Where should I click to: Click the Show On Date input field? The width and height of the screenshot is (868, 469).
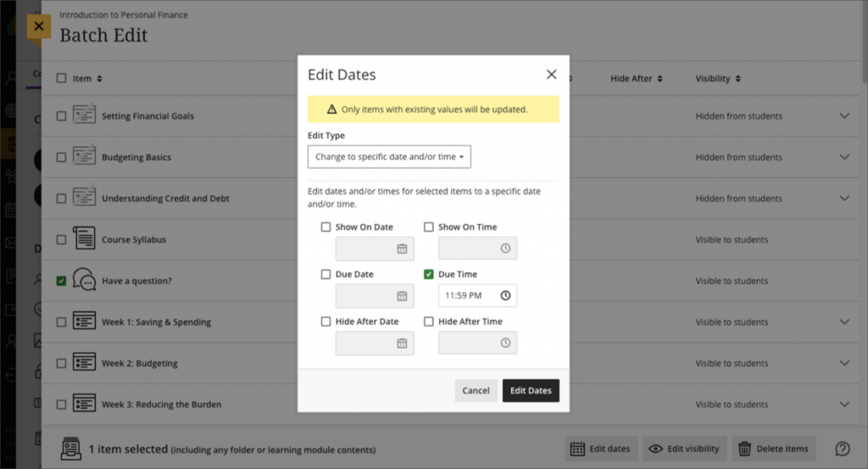pyautogui.click(x=374, y=248)
